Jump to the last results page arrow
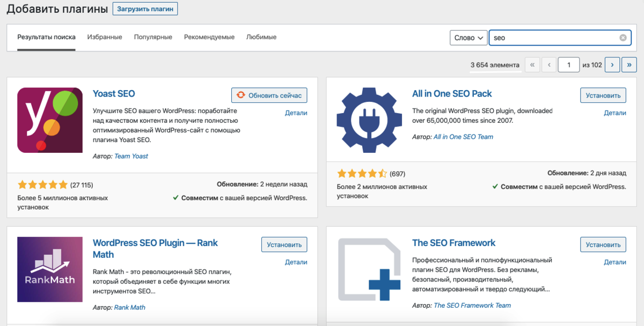Viewport: 644px width, 326px height. [x=629, y=65]
